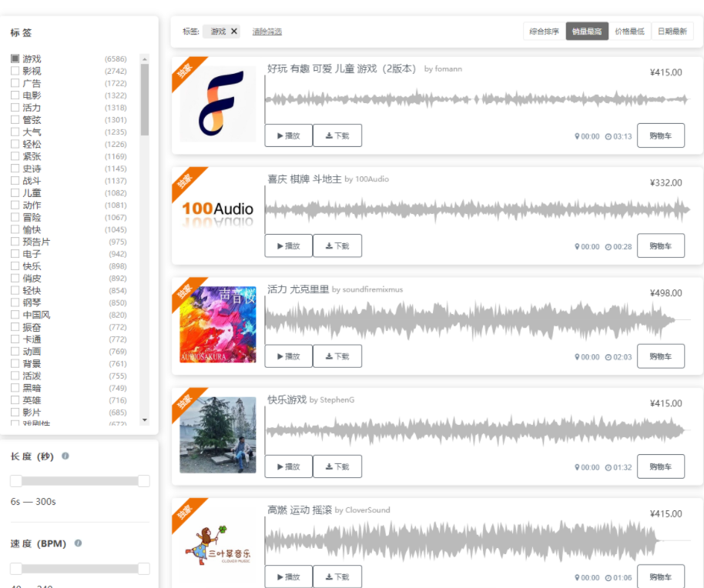Image resolution: width=704 pixels, height=588 pixels.
Task: Check the 电影 tag checkbox
Action: tap(15, 95)
